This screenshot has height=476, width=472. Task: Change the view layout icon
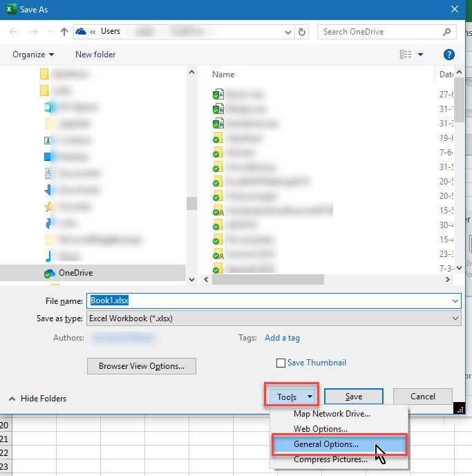(x=406, y=55)
